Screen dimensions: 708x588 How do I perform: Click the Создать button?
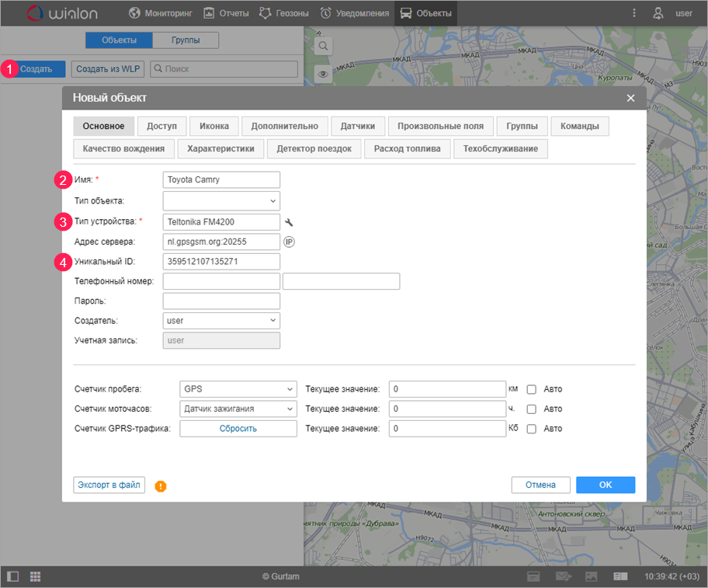click(36, 69)
